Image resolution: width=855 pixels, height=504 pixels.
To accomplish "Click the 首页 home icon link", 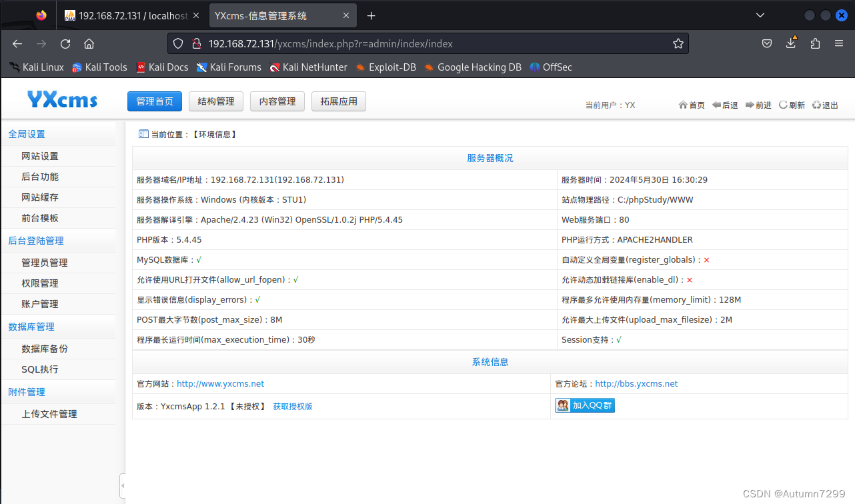I will coord(692,105).
